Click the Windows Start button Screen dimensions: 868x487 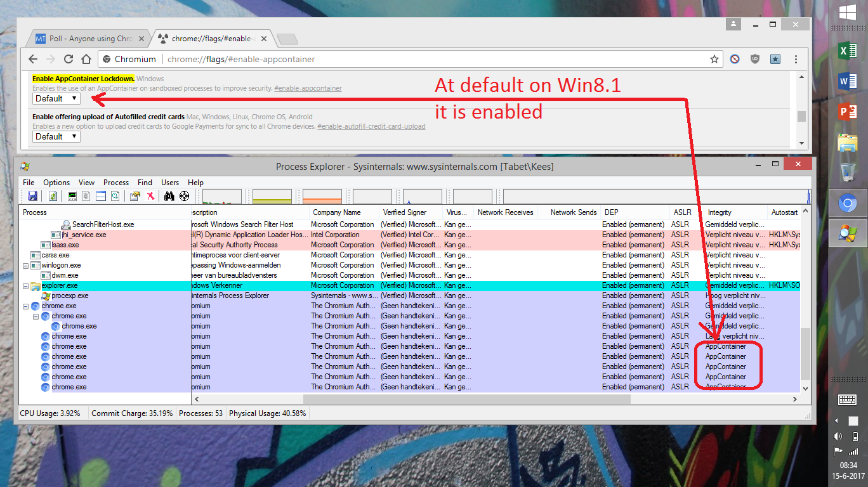click(x=848, y=13)
